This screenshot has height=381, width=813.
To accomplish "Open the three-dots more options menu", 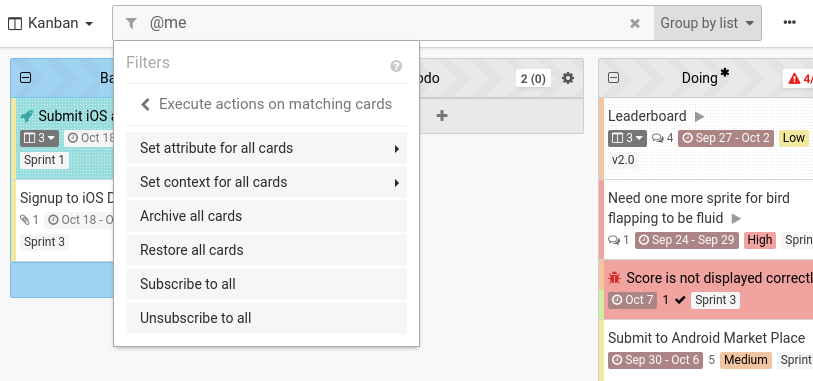I will 789,22.
